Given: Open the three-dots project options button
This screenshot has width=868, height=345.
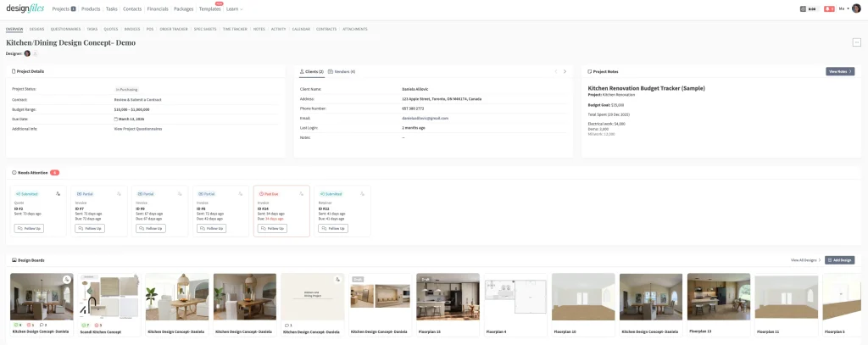Looking at the screenshot, I should click(856, 42).
